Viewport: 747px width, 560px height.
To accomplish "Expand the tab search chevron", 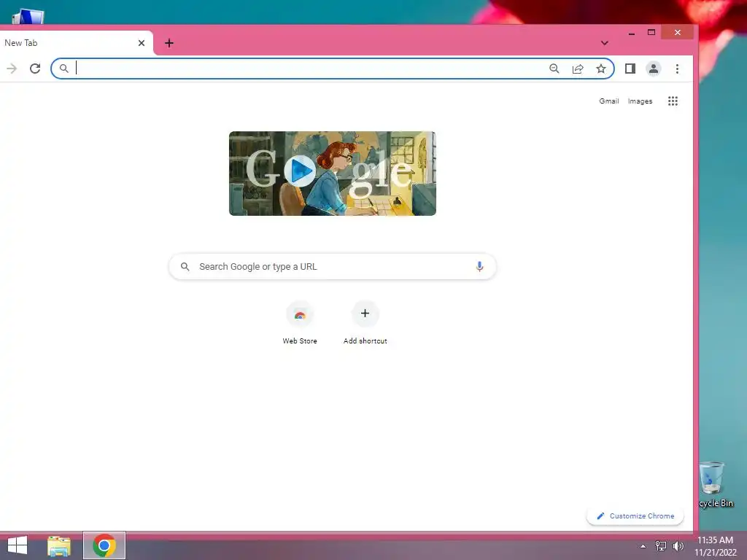I will pyautogui.click(x=605, y=43).
